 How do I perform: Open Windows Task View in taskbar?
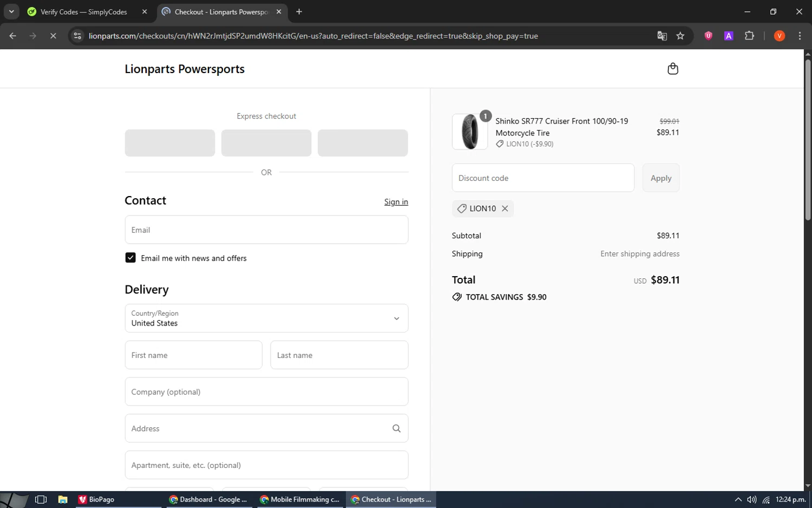41,499
